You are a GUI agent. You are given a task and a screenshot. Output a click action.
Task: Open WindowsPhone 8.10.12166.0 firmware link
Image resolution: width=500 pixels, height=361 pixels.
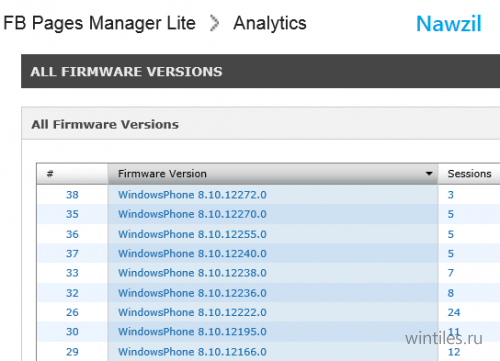click(x=192, y=352)
